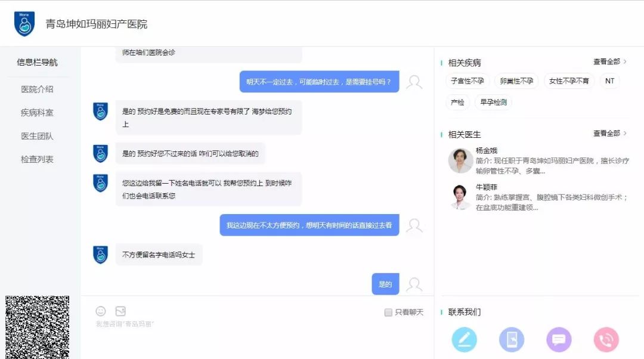Expand 查看全部 for 相关疾病
This screenshot has width=644, height=359.
610,61
